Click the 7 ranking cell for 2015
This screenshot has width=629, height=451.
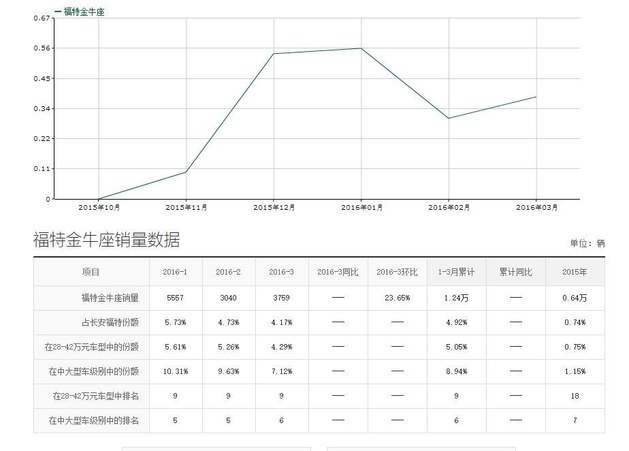(x=574, y=421)
